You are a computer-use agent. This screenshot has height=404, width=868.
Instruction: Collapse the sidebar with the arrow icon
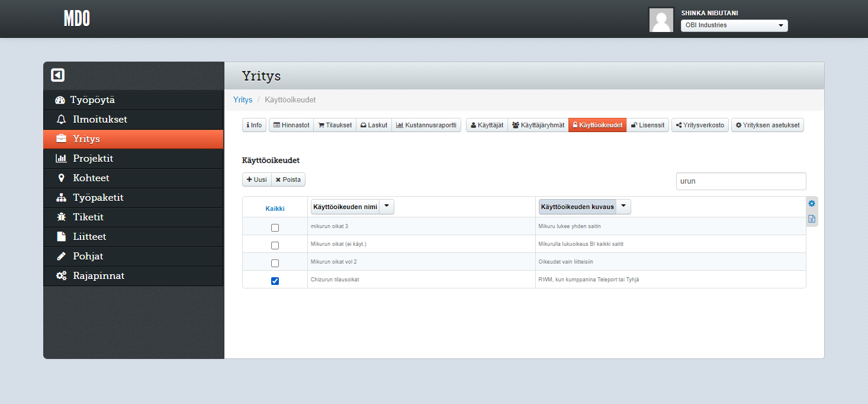click(x=57, y=75)
